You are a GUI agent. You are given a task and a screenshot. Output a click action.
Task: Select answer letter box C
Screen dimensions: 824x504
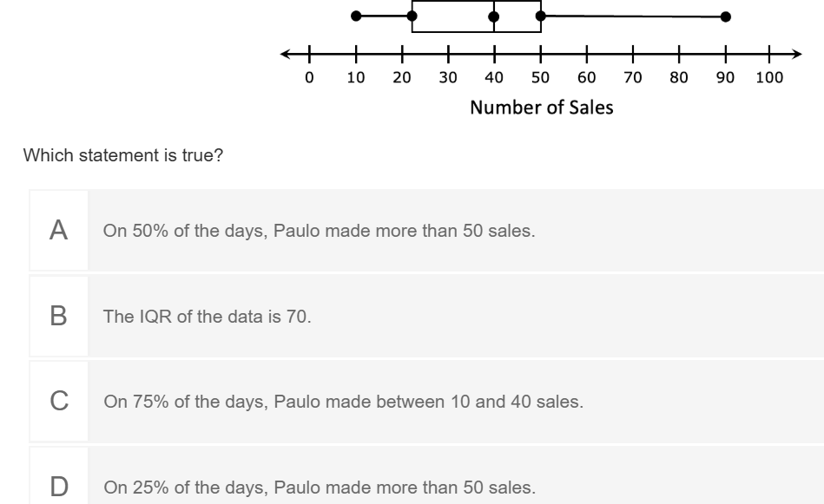tap(59, 401)
